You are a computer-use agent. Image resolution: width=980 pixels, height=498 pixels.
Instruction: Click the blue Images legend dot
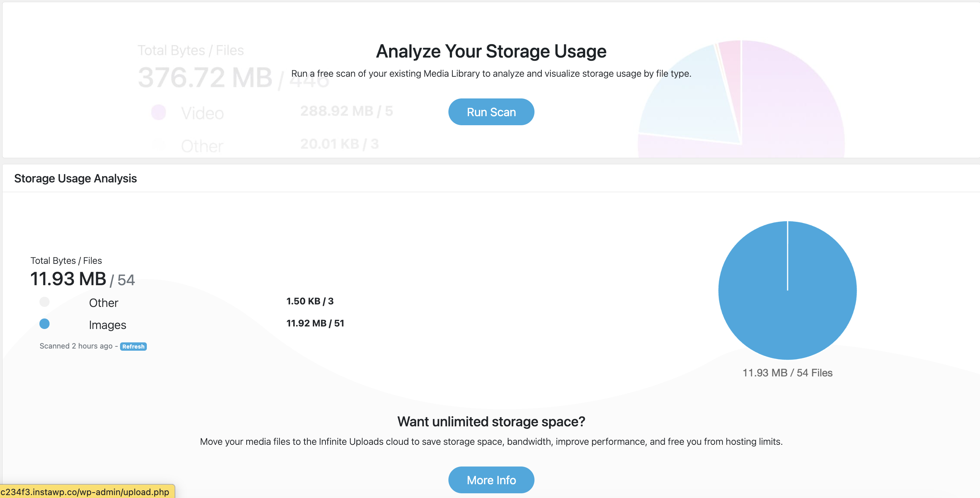[x=44, y=324]
